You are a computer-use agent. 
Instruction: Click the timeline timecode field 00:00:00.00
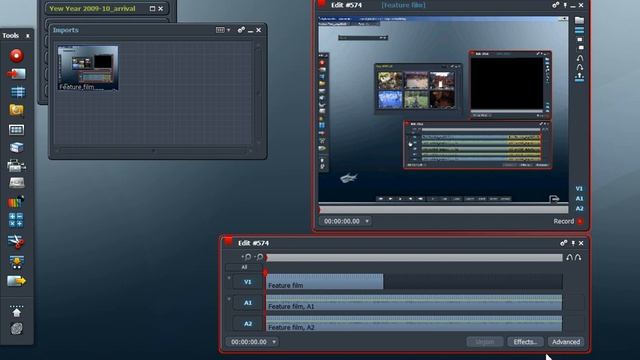[x=249, y=342]
